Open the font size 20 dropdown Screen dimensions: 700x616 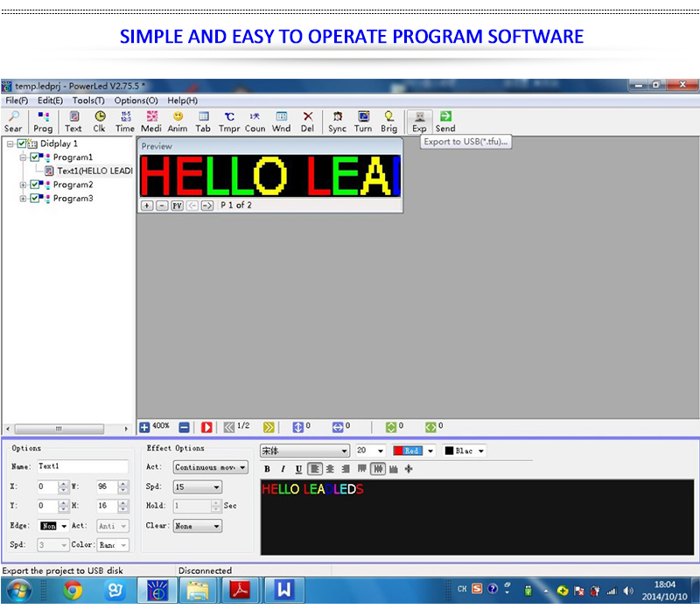pos(381,451)
